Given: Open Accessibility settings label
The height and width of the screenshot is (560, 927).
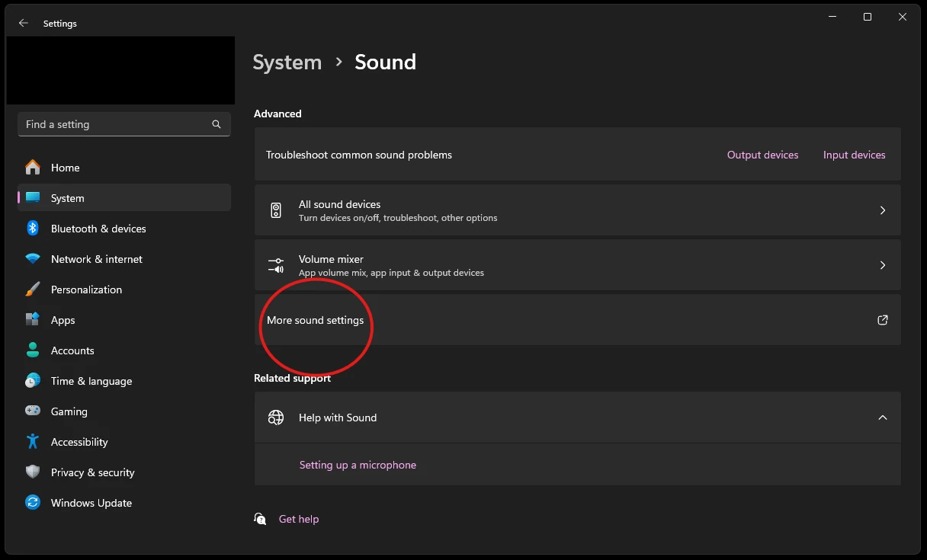Looking at the screenshot, I should (x=79, y=442).
